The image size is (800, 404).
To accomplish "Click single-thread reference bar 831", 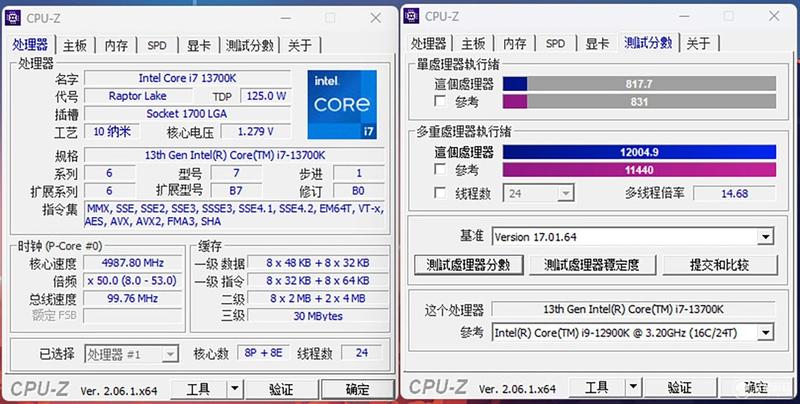I will click(639, 101).
